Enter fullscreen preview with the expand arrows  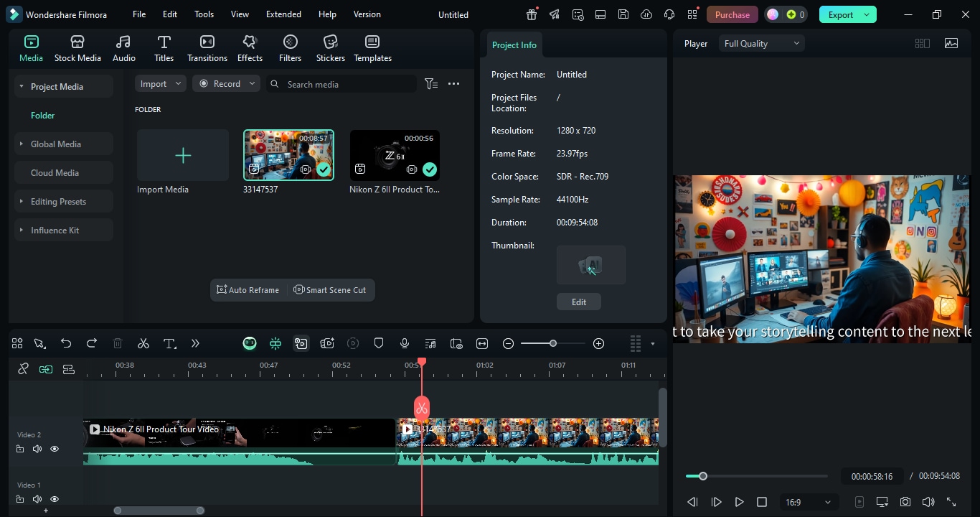951,502
